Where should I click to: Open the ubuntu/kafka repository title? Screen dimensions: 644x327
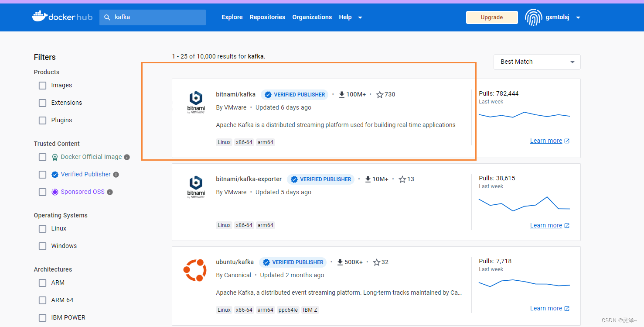[235, 262]
